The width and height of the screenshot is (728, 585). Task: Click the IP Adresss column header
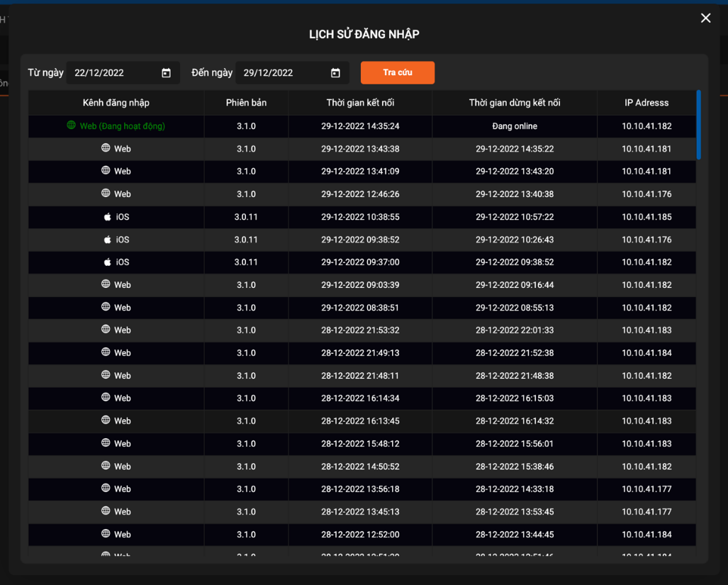tap(646, 103)
